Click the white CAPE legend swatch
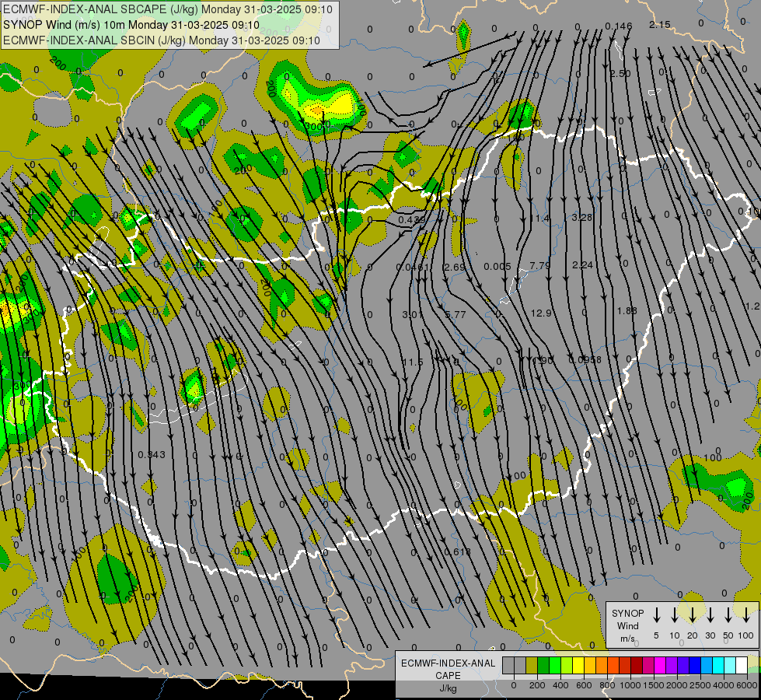761x700 pixels. [741, 665]
